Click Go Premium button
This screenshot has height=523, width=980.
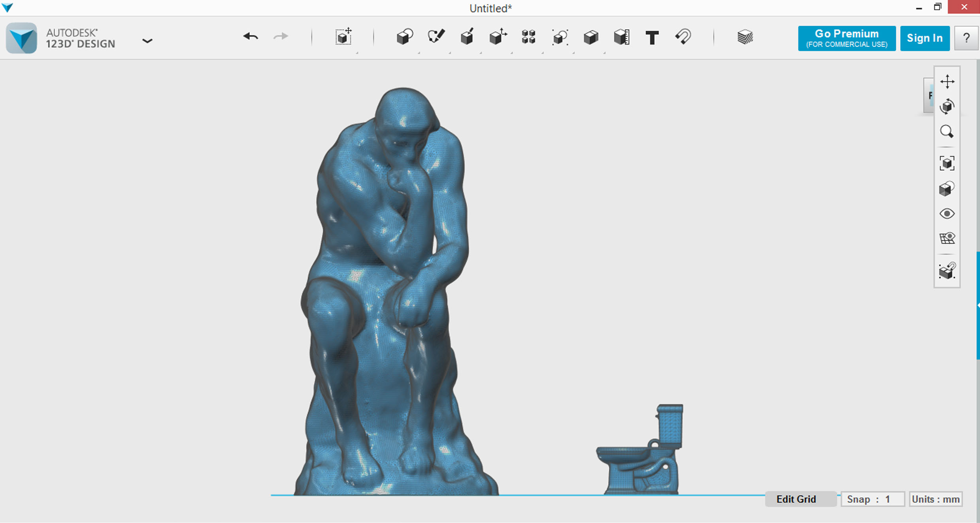coord(847,38)
